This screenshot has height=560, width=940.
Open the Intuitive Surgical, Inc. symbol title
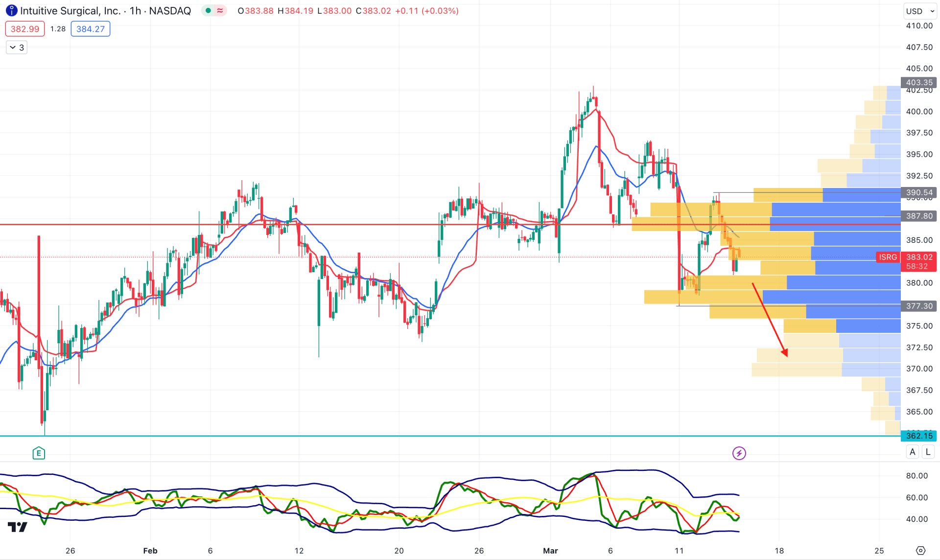70,11
